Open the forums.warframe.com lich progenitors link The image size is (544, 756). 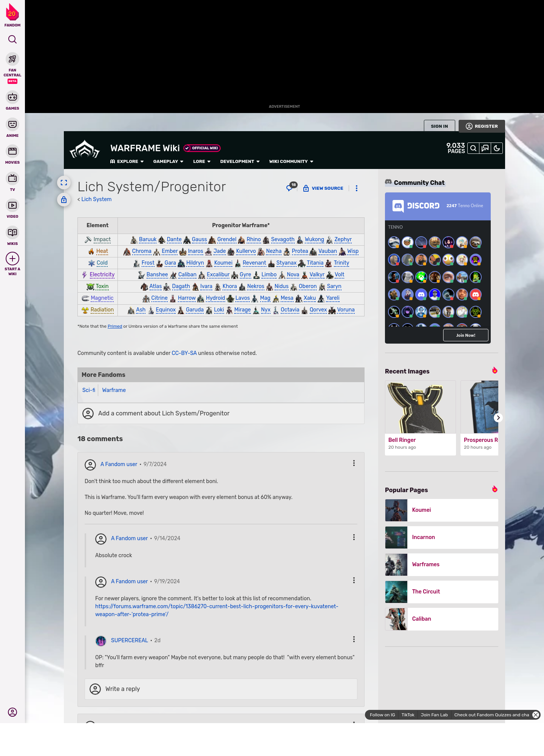216,610
